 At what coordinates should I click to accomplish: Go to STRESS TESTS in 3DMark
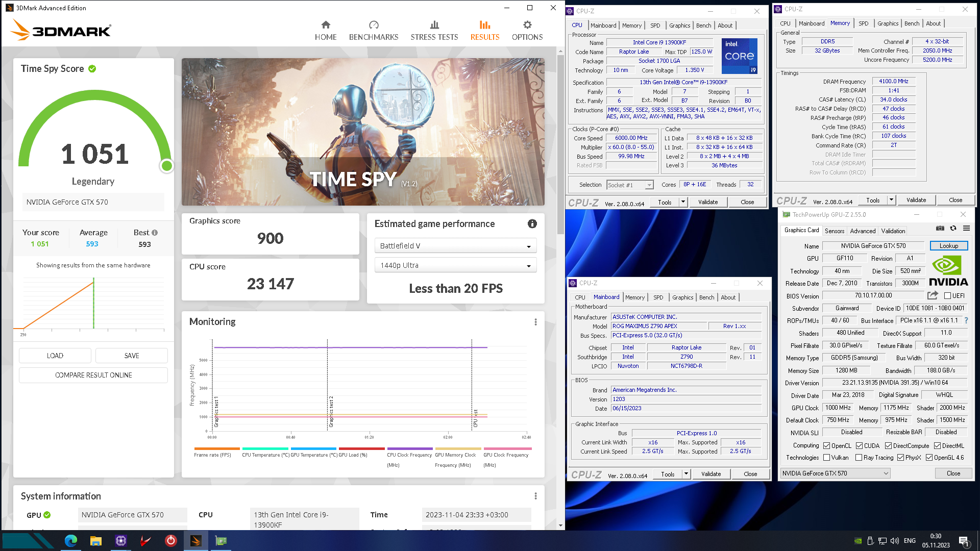(x=434, y=31)
